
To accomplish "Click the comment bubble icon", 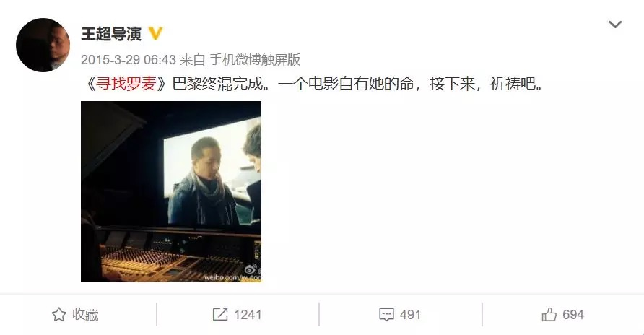I will click(386, 315).
